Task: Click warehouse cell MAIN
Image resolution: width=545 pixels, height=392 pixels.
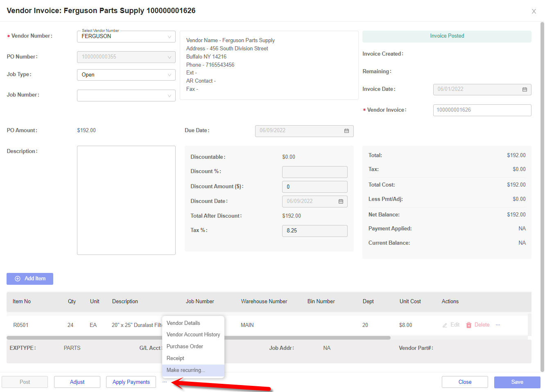Action: coord(247,325)
